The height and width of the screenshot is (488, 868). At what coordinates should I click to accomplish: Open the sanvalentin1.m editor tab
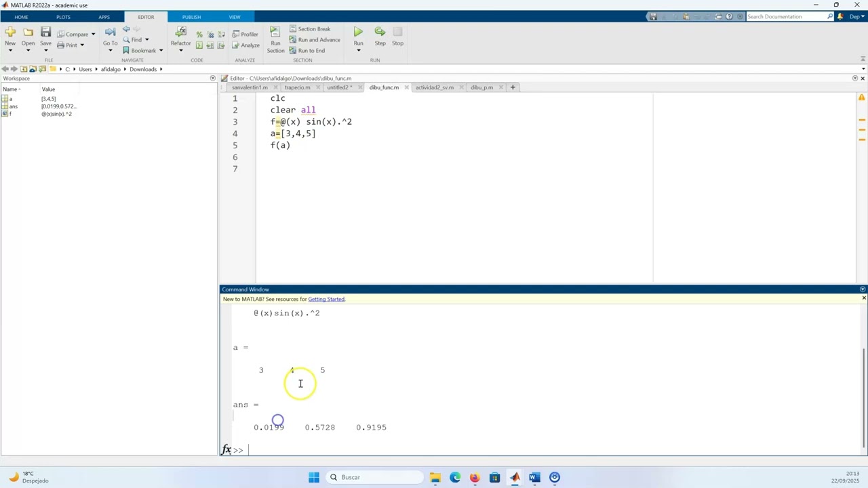250,87
